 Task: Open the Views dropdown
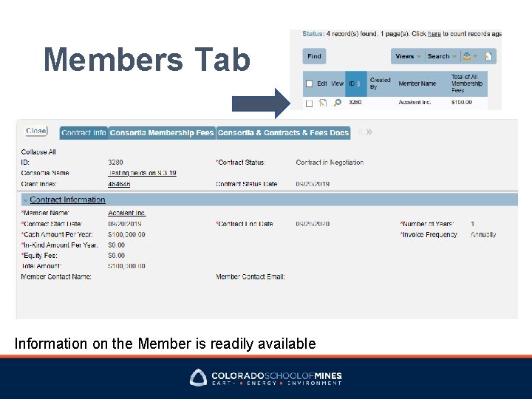pyautogui.click(x=408, y=56)
